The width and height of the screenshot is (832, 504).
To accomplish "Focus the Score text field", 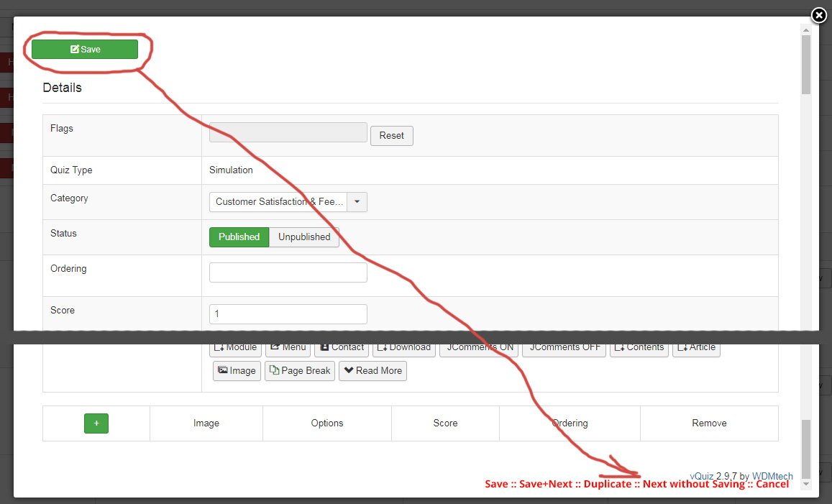I will click(288, 314).
